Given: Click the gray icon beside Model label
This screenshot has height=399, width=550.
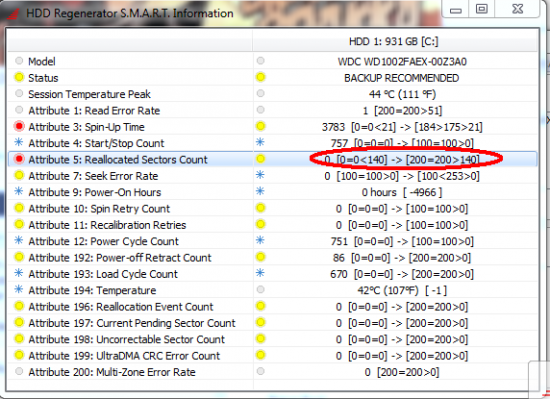Looking at the screenshot, I should pos(19,61).
